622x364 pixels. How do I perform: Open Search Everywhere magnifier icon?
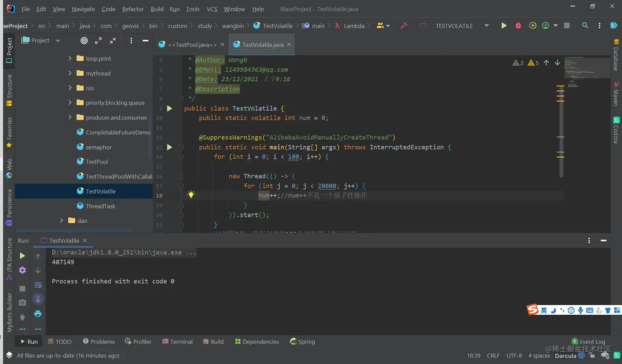tap(585, 25)
